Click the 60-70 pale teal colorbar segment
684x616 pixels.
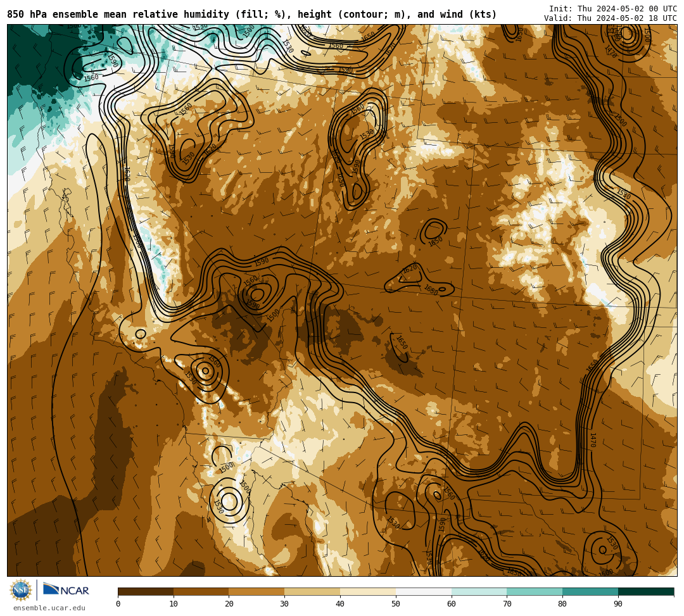[x=479, y=591]
